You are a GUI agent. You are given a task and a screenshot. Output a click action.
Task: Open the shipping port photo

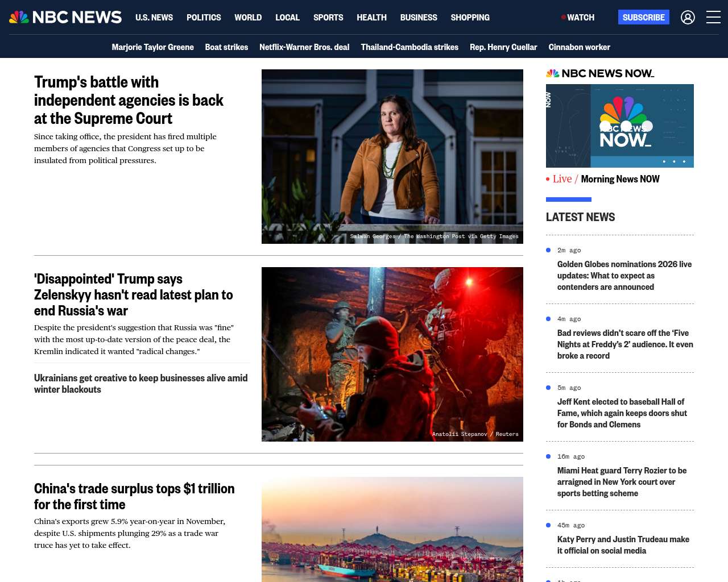point(392,529)
